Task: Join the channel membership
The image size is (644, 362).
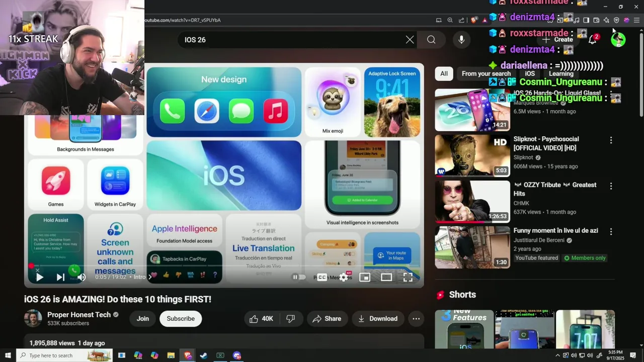Action: (143, 318)
